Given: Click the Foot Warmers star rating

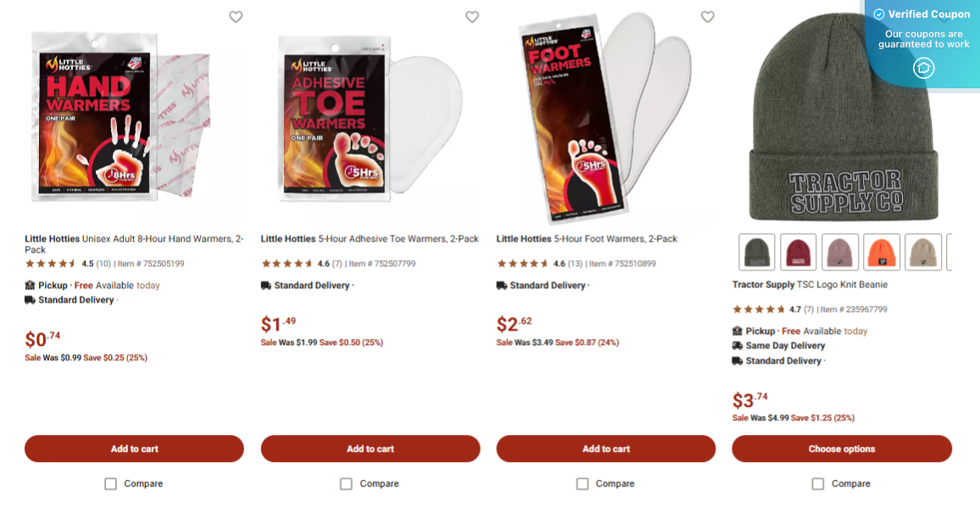Looking at the screenshot, I should tap(522, 264).
